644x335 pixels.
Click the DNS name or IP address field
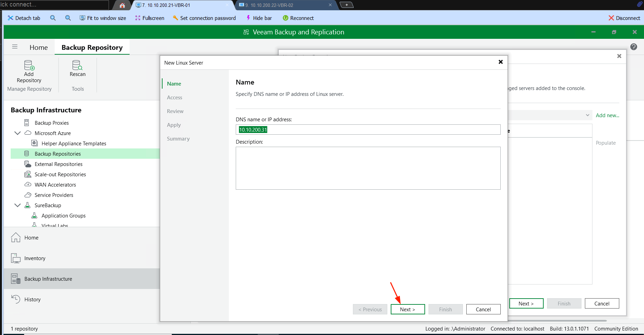[368, 130]
